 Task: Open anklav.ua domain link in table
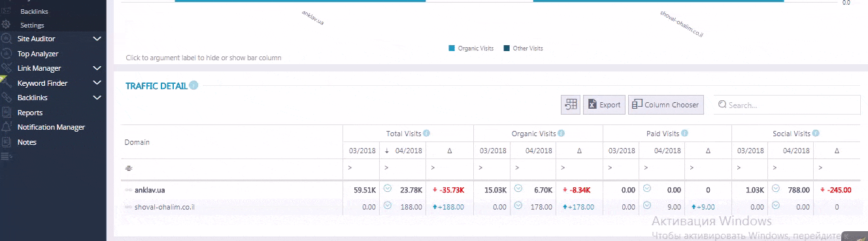(150, 190)
